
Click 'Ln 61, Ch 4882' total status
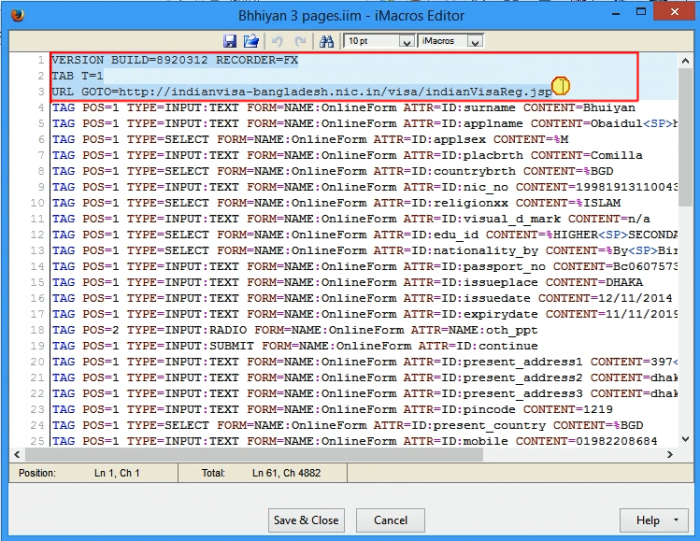286,473
